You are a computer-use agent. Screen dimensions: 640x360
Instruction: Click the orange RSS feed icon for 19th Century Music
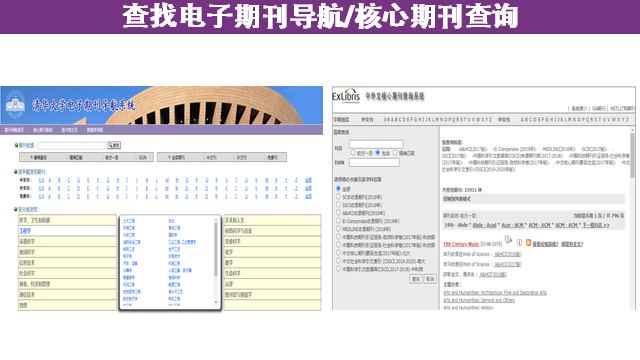click(528, 243)
